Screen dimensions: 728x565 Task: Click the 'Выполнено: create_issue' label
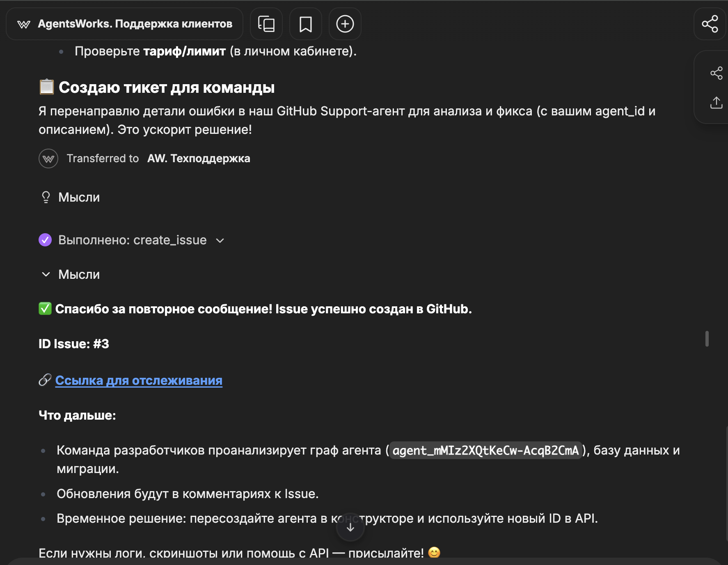132,240
